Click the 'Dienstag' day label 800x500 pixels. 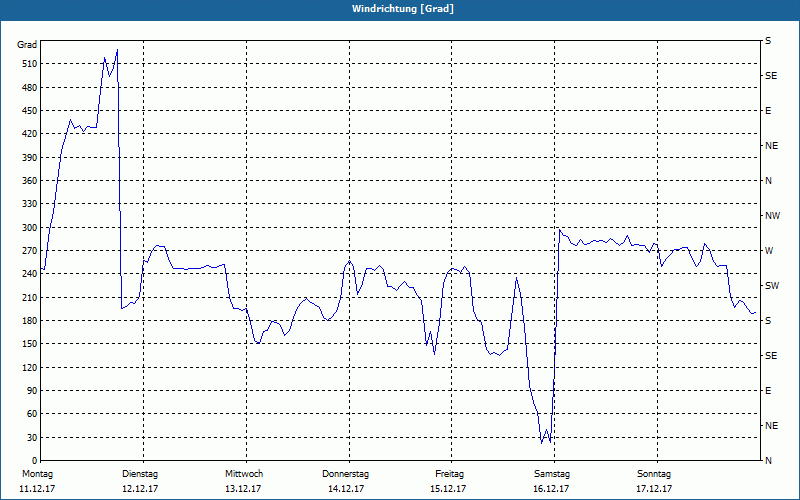click(140, 474)
